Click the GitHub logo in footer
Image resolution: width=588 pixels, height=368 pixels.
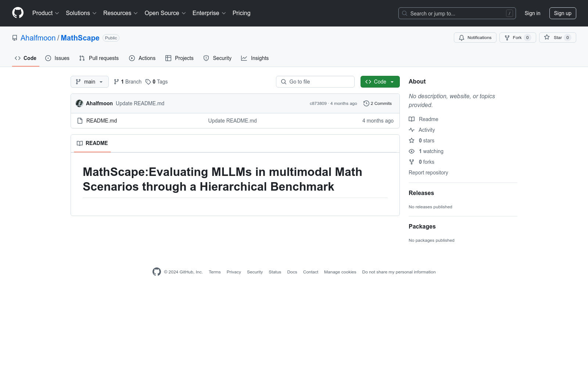[157, 272]
